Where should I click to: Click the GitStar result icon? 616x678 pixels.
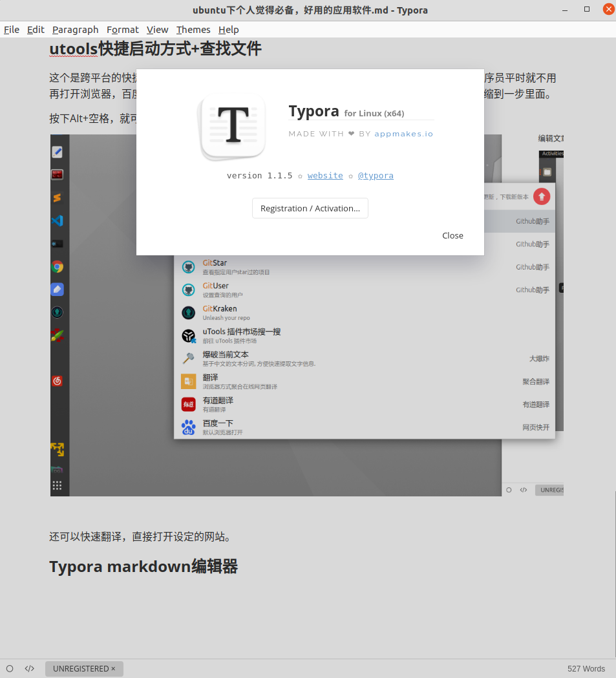[x=189, y=267]
